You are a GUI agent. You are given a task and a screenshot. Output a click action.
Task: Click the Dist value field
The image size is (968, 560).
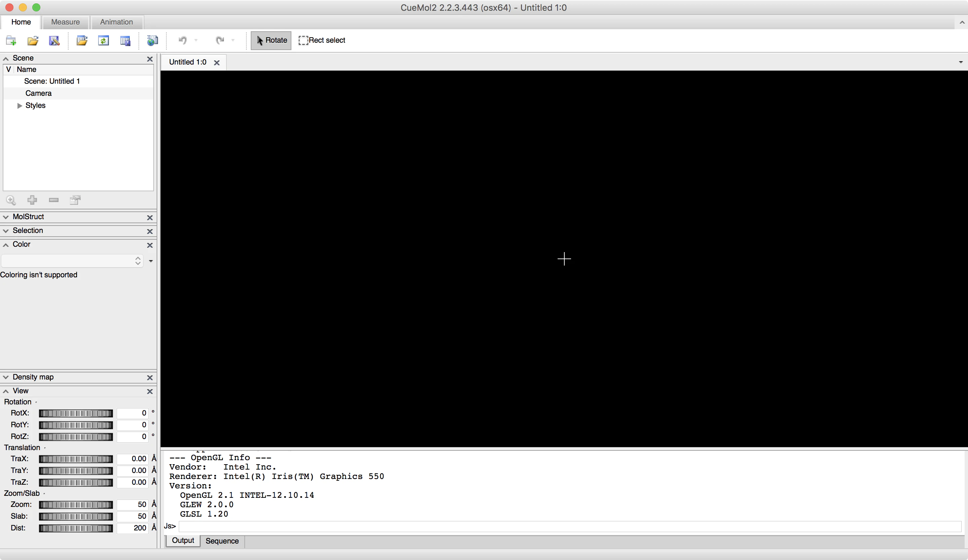click(x=132, y=528)
